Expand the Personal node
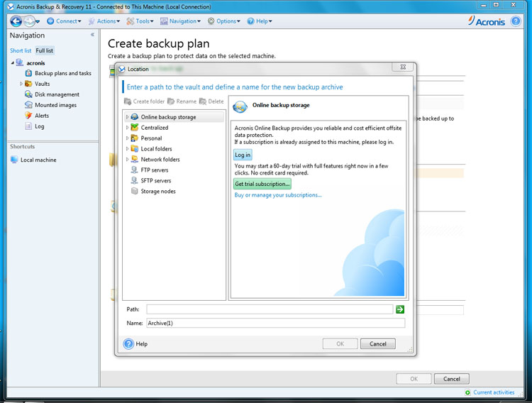 (127, 138)
